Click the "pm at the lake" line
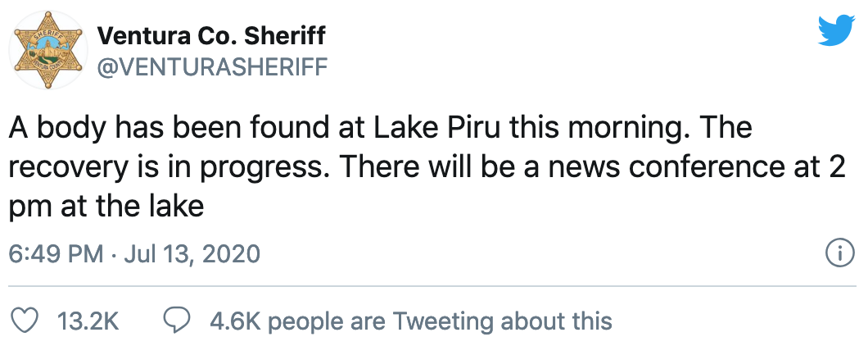 [x=106, y=208]
